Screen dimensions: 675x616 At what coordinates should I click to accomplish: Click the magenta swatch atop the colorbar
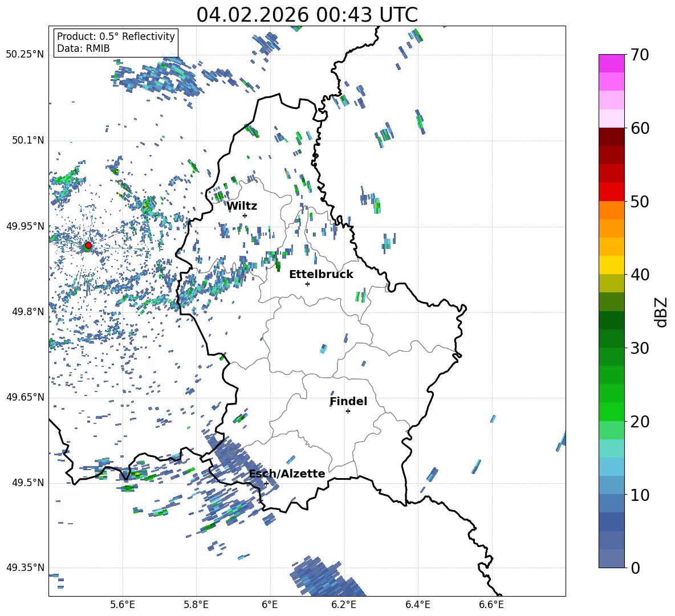(x=612, y=63)
